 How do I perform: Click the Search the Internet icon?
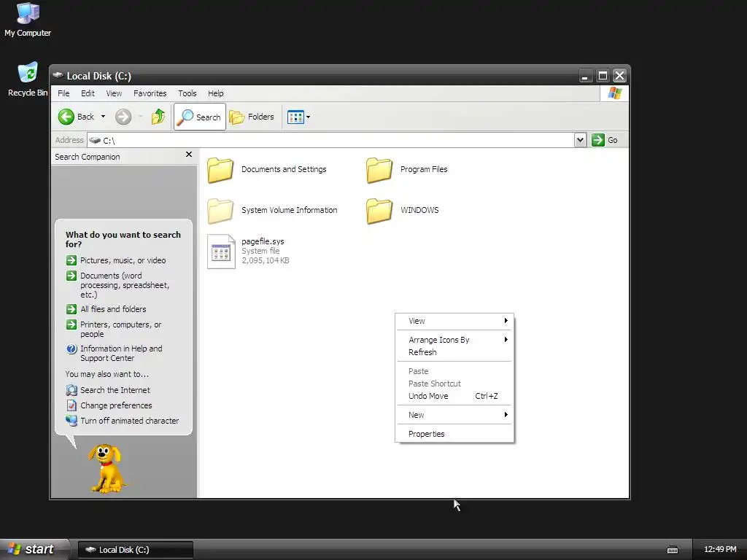71,391
